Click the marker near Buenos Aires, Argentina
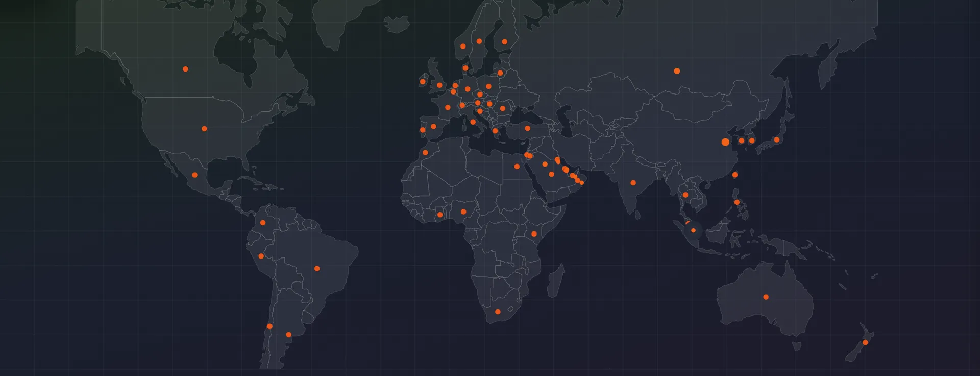The height and width of the screenshot is (376, 980). pyautogui.click(x=288, y=335)
